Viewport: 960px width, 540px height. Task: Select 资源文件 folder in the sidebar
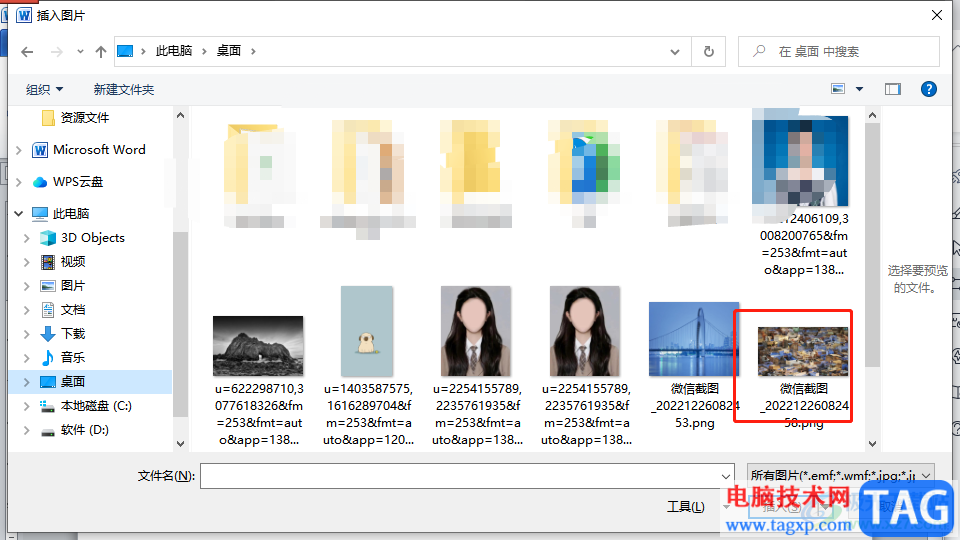[84, 118]
